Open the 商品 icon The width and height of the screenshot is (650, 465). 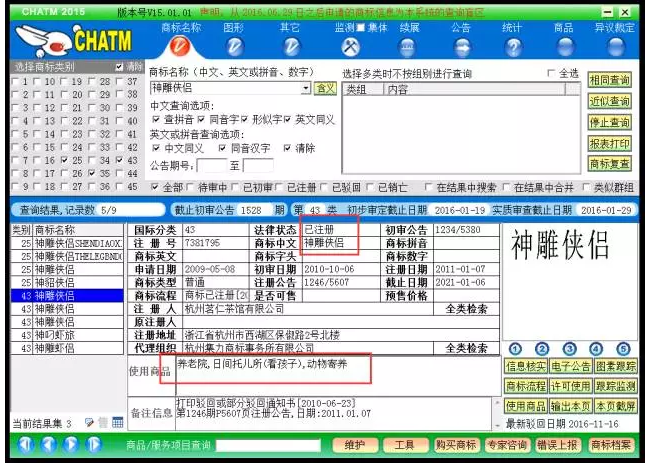565,47
